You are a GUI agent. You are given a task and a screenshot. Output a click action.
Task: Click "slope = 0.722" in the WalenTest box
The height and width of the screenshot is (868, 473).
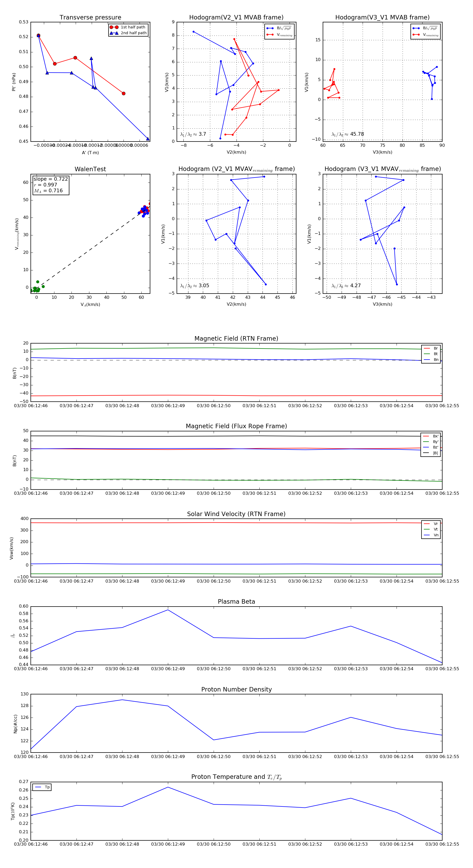pos(50,179)
